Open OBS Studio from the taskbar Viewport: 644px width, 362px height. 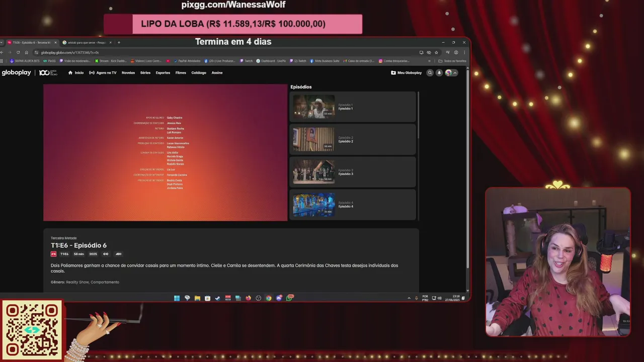(x=259, y=298)
